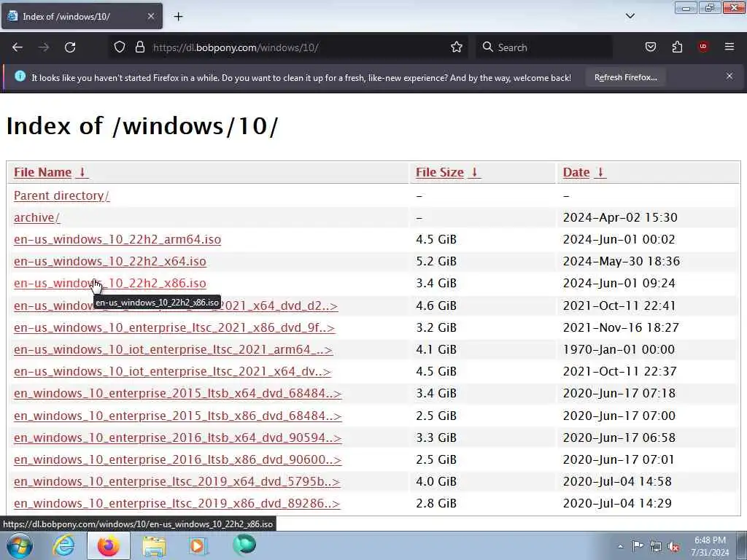The height and width of the screenshot is (560, 747).
Task: Click the '4.1 GiB' file size cell
Action: pos(436,350)
